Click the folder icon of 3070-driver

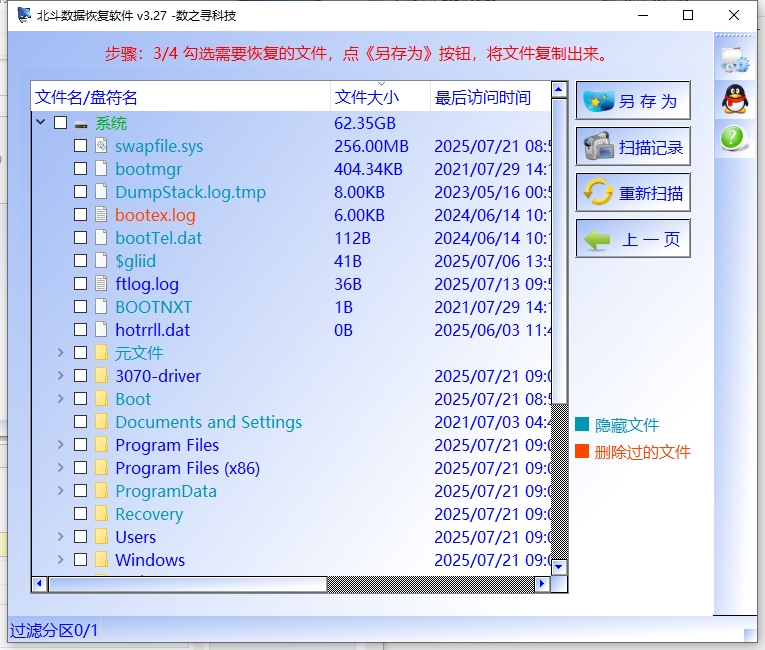click(x=101, y=375)
